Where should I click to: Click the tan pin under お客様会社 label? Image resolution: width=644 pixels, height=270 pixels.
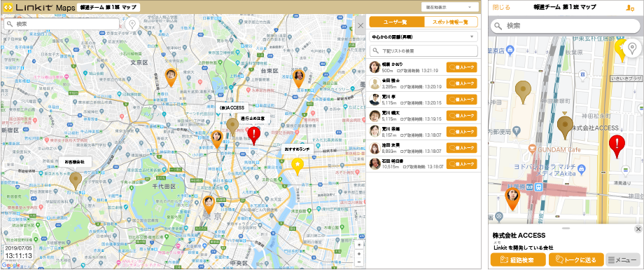[75, 181]
